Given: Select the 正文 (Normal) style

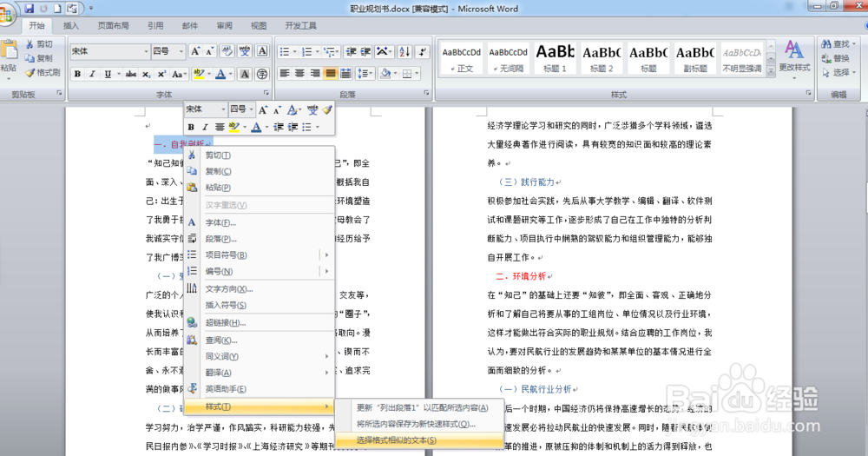Looking at the screenshot, I should pyautogui.click(x=461, y=58).
